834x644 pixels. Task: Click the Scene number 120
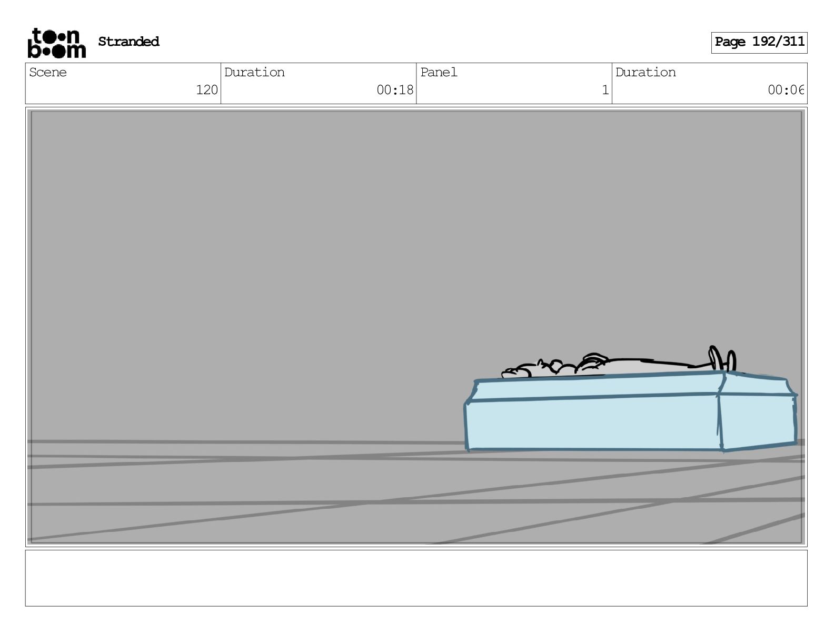pyautogui.click(x=207, y=90)
